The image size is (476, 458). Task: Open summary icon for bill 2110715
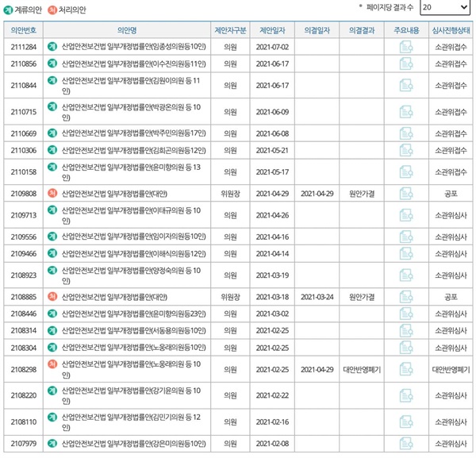click(x=406, y=112)
